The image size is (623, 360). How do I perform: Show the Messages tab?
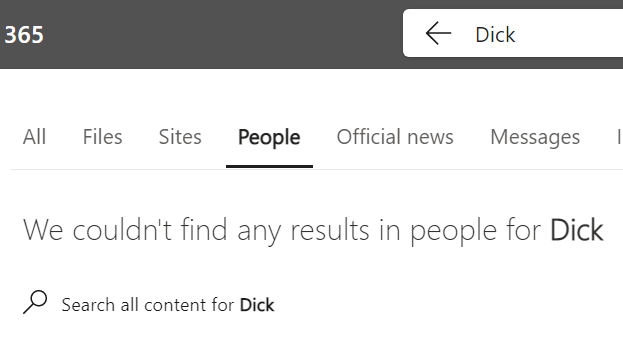click(x=535, y=138)
